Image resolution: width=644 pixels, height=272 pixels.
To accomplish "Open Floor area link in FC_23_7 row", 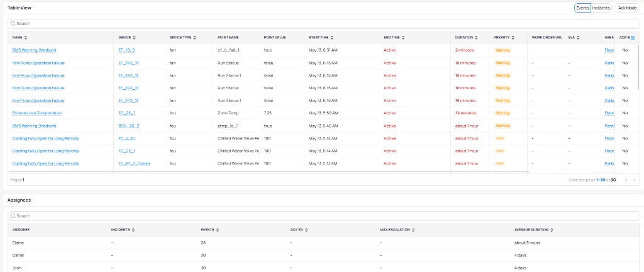I will 609,113.
